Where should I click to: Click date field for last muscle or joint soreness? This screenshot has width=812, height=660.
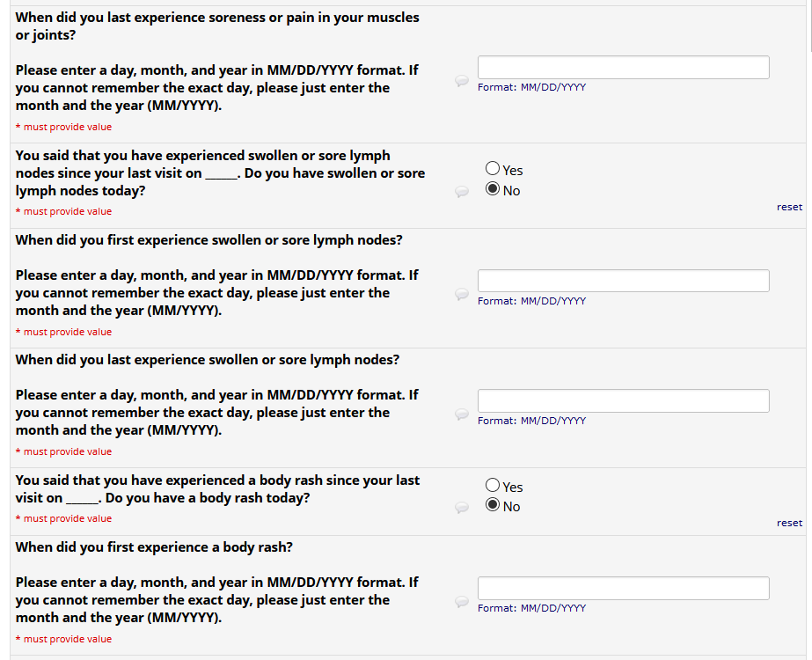click(x=623, y=68)
